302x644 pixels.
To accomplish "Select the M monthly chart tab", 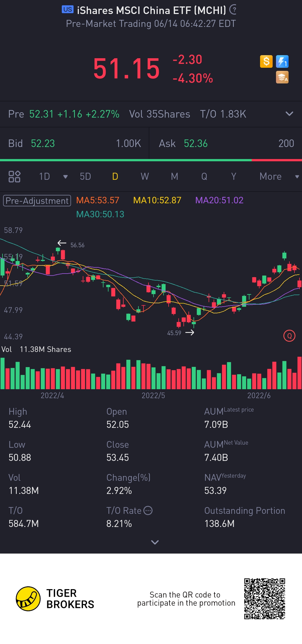I will [174, 176].
